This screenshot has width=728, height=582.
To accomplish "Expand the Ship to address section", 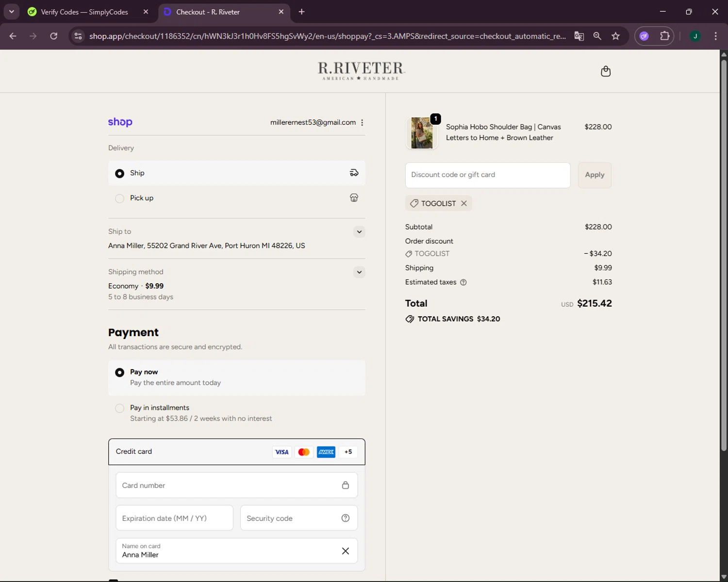I will (x=359, y=231).
